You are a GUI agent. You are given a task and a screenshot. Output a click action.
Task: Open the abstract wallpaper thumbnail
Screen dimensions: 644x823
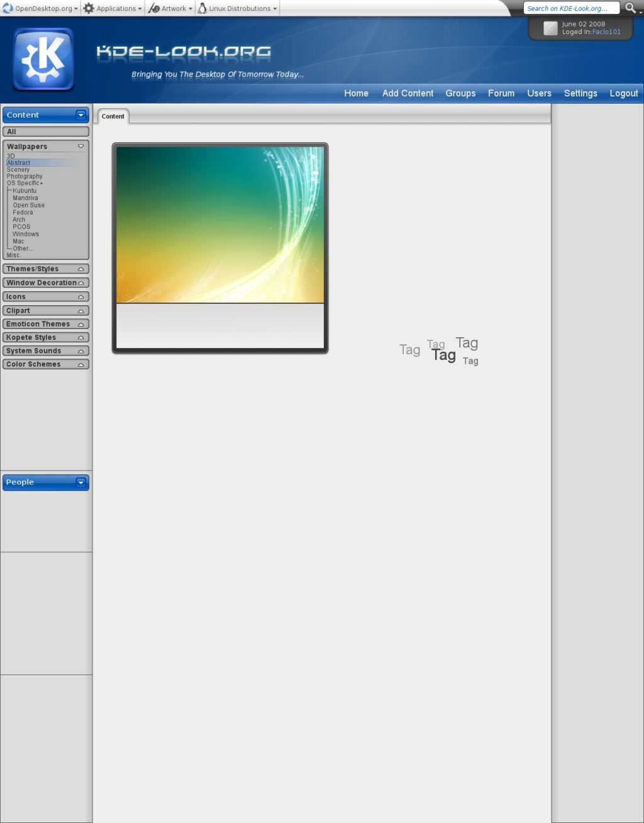[x=220, y=225]
